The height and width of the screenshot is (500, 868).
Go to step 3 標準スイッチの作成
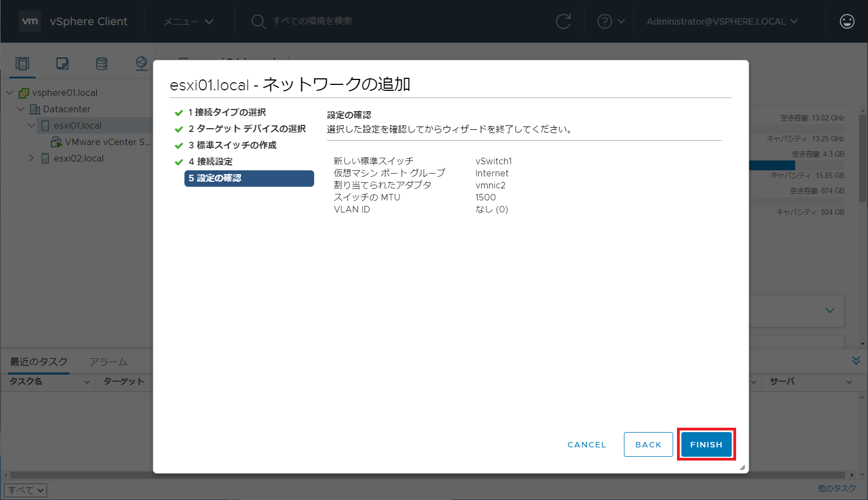pos(233,145)
